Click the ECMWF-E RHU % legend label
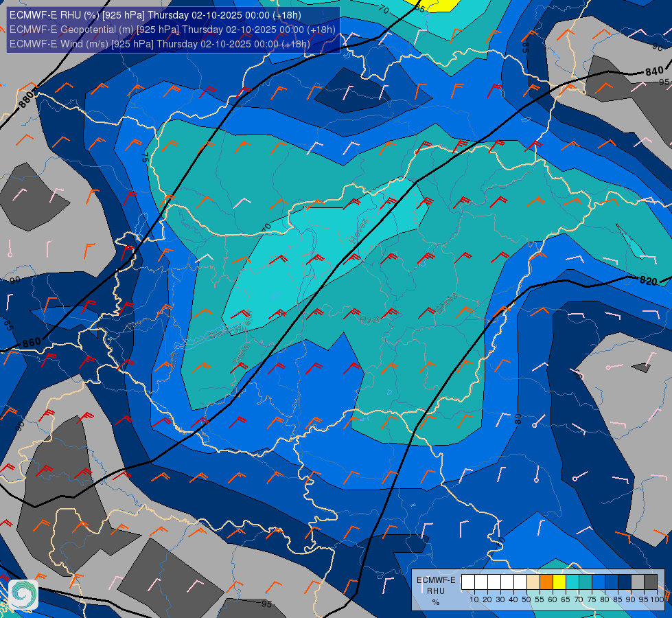This screenshot has width=672, height=618. pyautogui.click(x=437, y=591)
